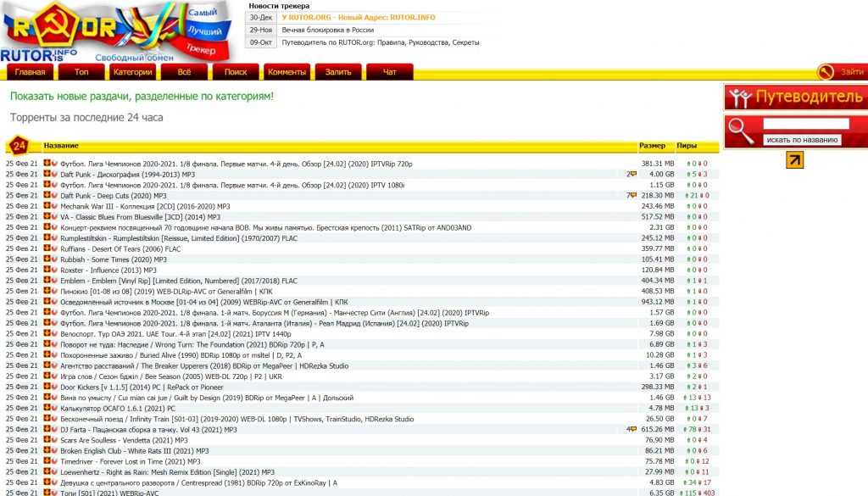868x496 pixels.
Task: Click download icon for Daft Punk Discography torrent
Action: pos(47,174)
